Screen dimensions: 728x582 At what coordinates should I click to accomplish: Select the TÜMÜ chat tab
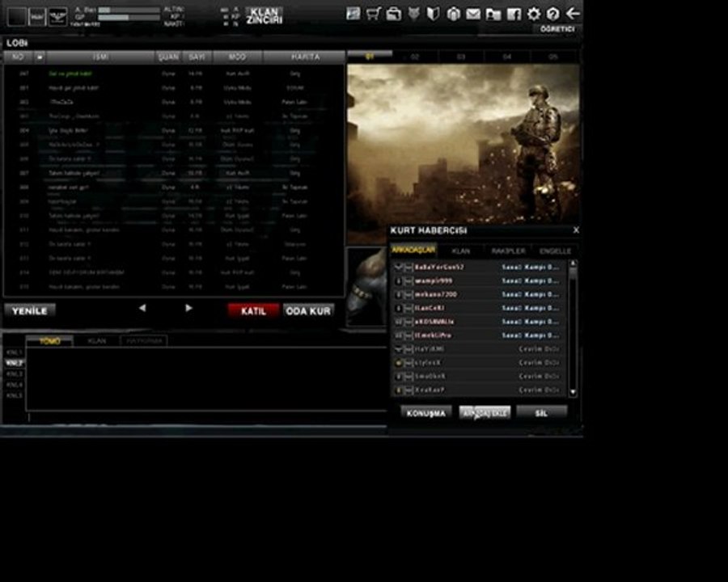click(49, 341)
